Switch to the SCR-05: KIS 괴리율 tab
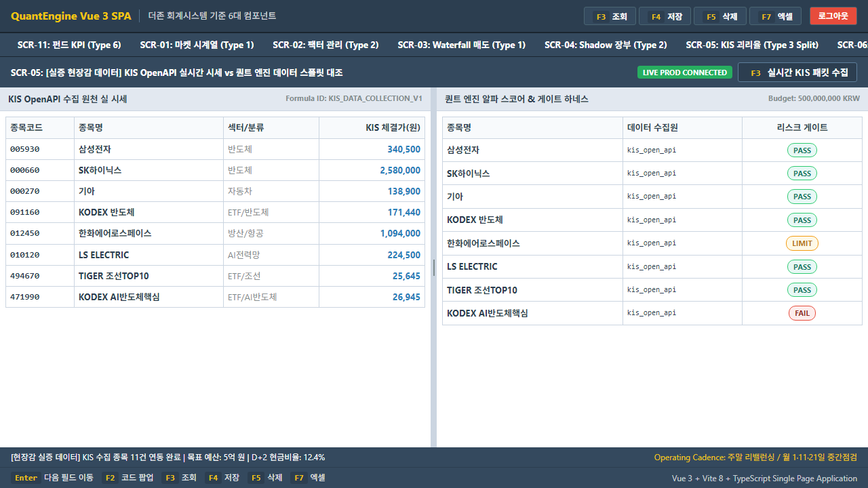Image resolution: width=868 pixels, height=488 pixels. [752, 45]
